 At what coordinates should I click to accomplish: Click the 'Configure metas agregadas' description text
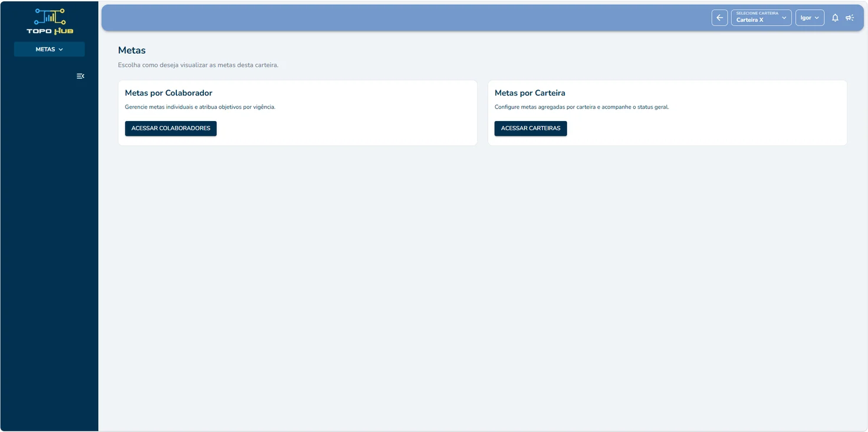tap(582, 107)
